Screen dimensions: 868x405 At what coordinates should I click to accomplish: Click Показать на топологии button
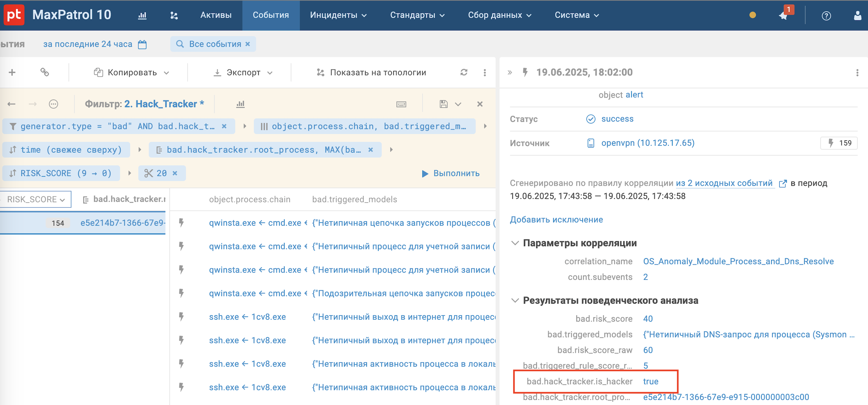point(371,72)
